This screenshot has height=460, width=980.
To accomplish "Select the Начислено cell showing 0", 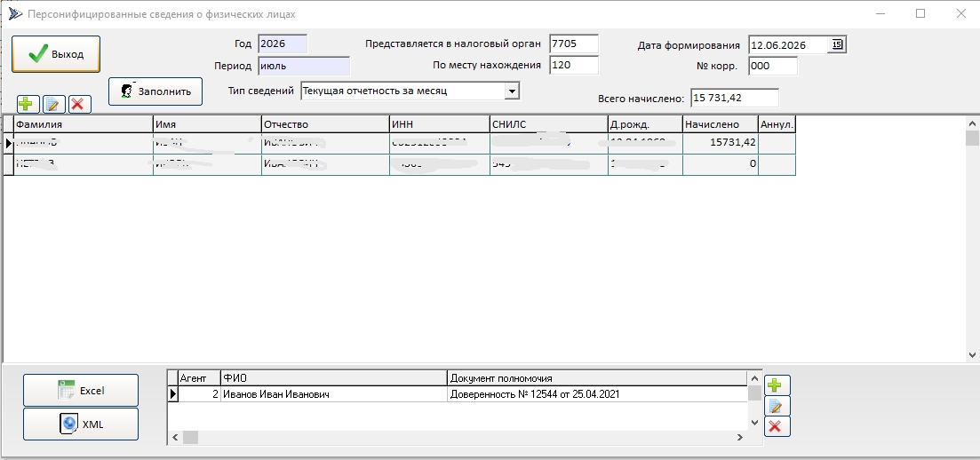I will click(721, 163).
